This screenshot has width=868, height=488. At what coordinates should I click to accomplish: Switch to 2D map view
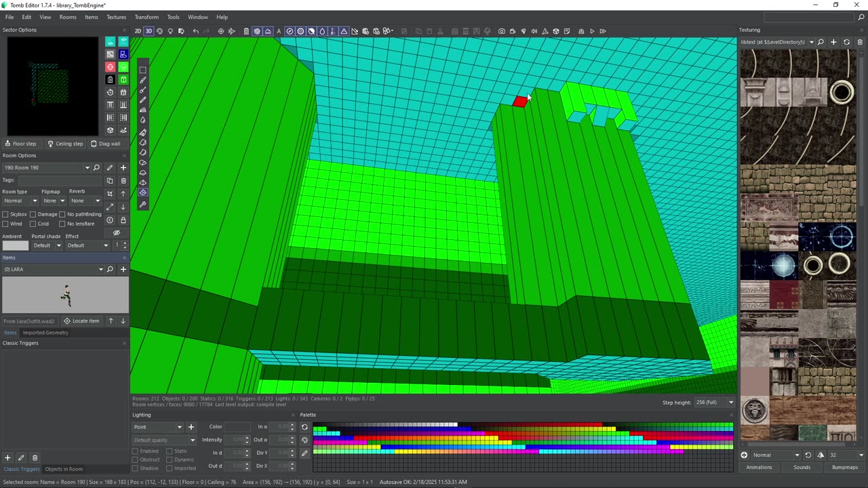(x=138, y=31)
